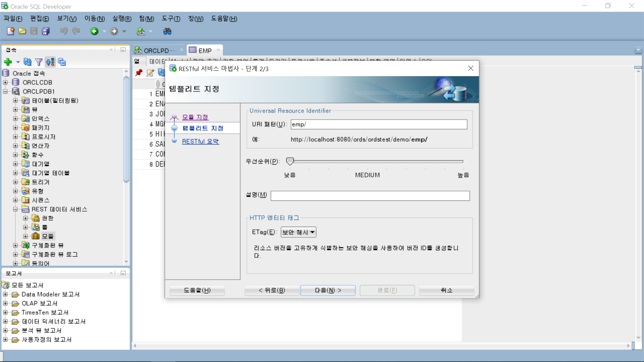Switch to the EMP table tab
Screen dimensions: 644x362
[204, 50]
